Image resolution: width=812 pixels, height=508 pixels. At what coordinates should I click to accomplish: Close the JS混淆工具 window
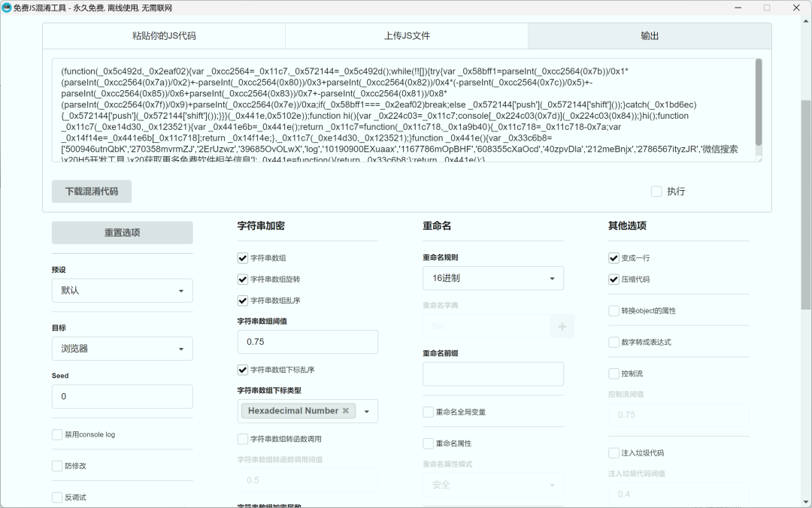click(x=796, y=8)
